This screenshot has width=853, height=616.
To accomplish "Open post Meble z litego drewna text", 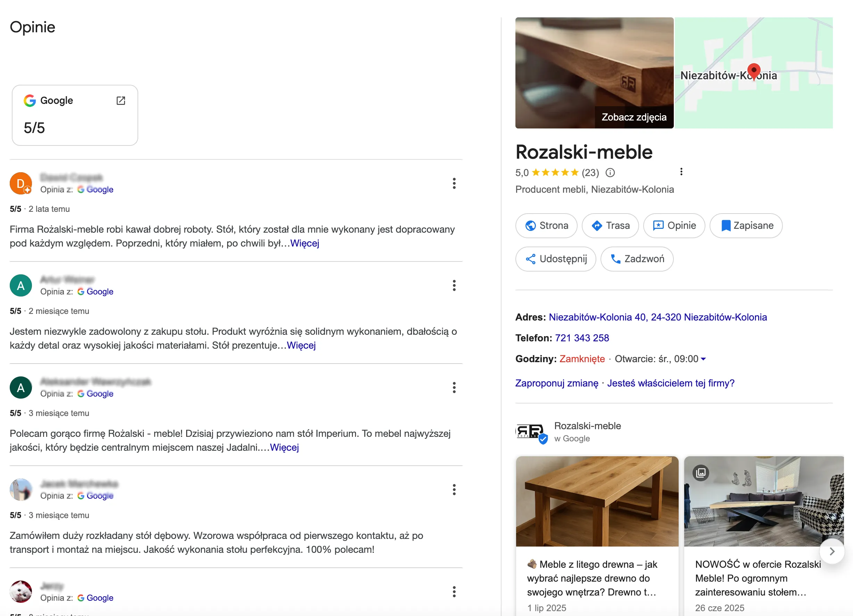I will point(592,578).
